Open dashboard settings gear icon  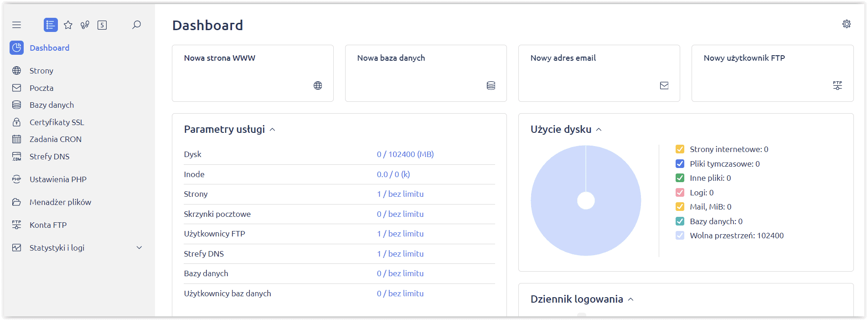click(x=846, y=24)
